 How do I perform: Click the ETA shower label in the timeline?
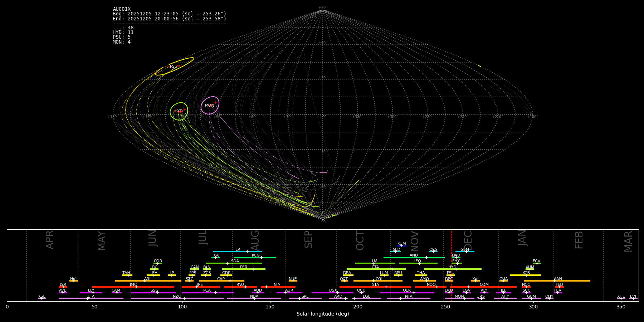click(91, 297)
